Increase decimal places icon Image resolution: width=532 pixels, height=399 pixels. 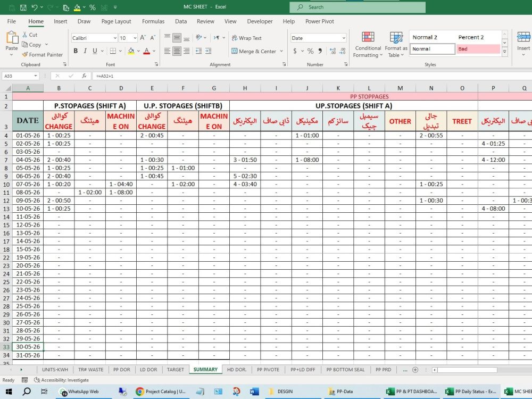(333, 51)
